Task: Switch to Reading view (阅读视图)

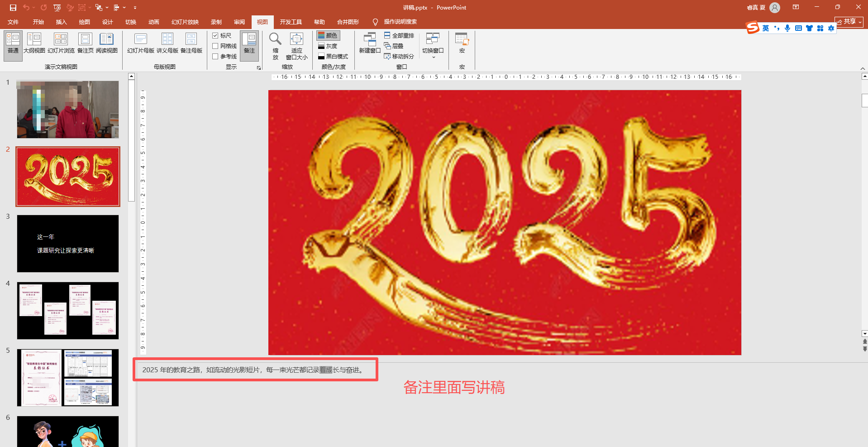Action: (x=107, y=43)
